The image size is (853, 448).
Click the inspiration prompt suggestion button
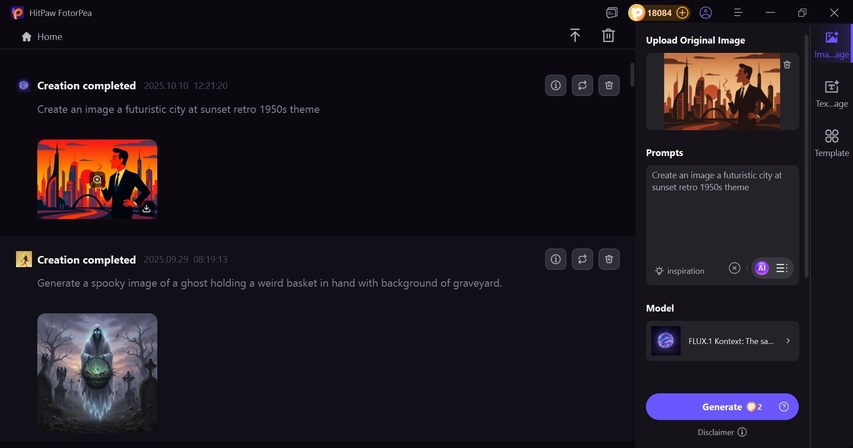[680, 271]
